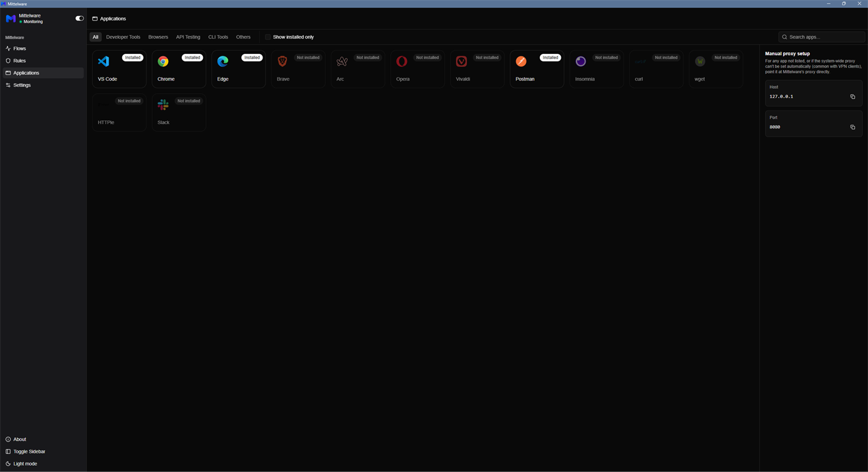Filter apps by API Testing
The width and height of the screenshot is (868, 472).
coord(188,37)
